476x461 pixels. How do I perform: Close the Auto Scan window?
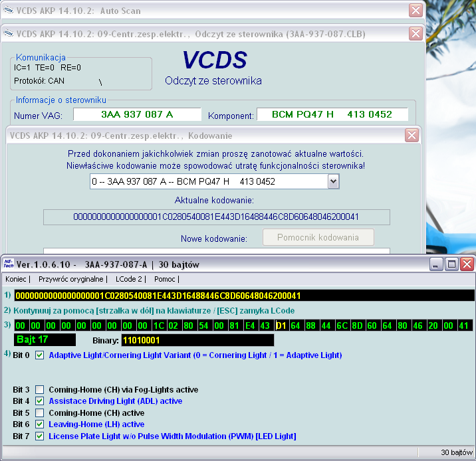(416, 11)
